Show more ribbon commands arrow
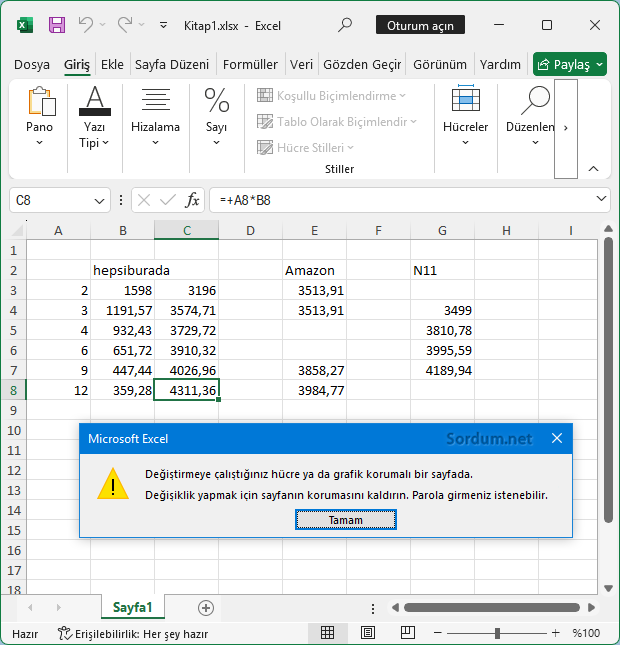Screen dimensions: 620x645 [566, 128]
